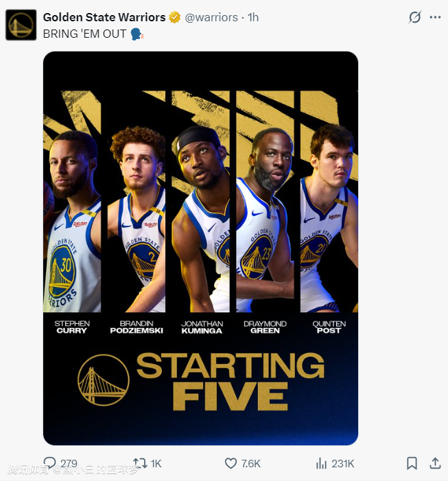Click the 1K repost count

point(156,464)
